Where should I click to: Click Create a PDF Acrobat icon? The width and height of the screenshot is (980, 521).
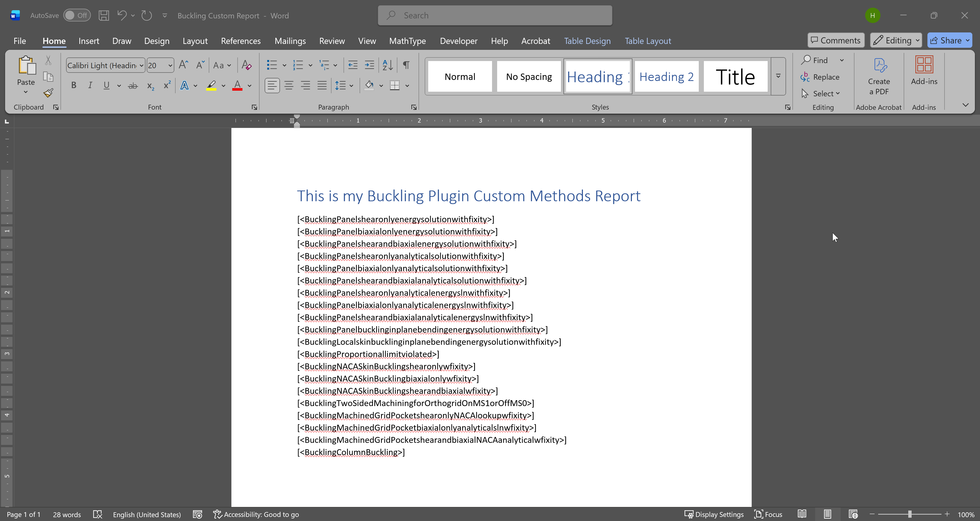tap(879, 76)
